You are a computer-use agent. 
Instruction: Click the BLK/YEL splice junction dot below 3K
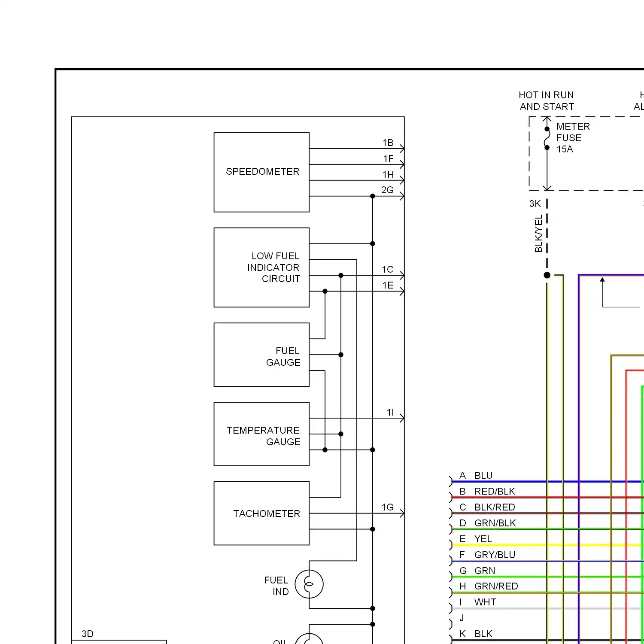(x=547, y=275)
